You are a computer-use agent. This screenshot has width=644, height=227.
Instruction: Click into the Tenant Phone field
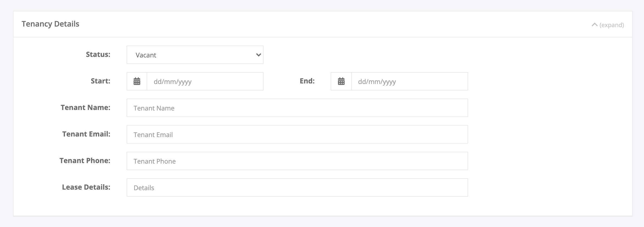tap(297, 161)
